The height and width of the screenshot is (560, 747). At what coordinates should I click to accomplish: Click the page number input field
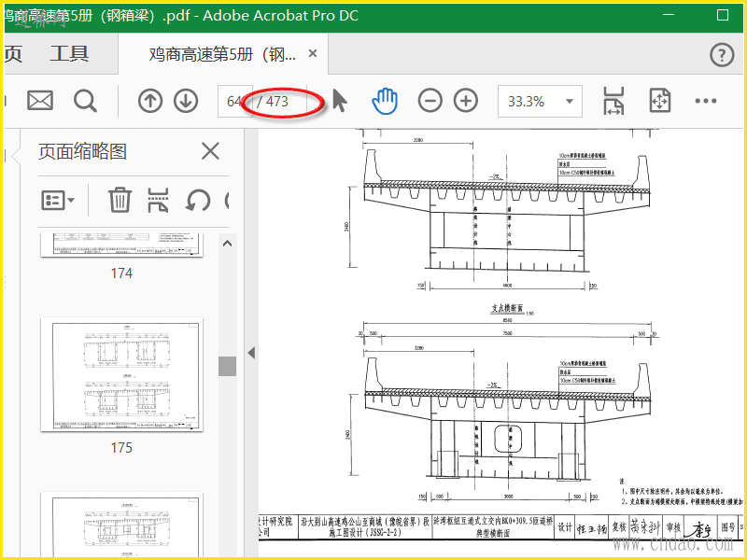(x=234, y=101)
